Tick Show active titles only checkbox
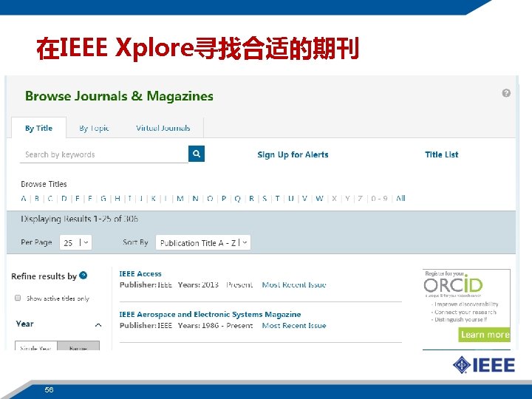532x399 pixels. point(18,298)
